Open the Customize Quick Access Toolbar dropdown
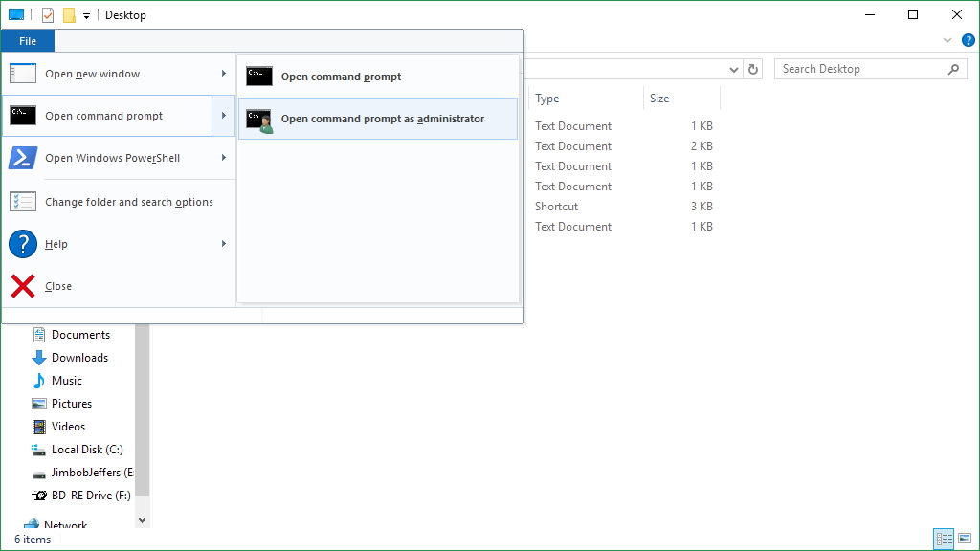Screen dimensions: 980x551 [86, 16]
